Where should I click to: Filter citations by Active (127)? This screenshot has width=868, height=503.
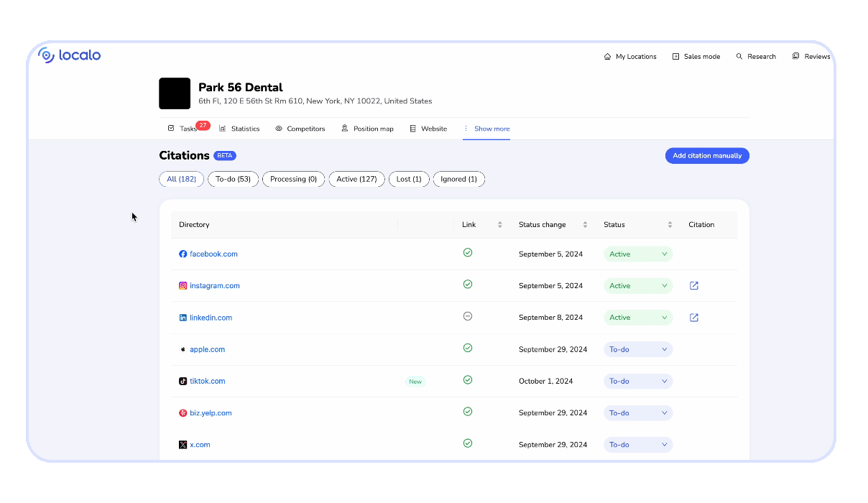pyautogui.click(x=356, y=179)
